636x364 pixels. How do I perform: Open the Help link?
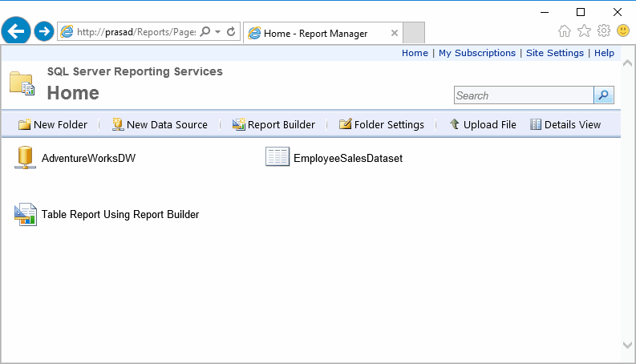point(604,53)
